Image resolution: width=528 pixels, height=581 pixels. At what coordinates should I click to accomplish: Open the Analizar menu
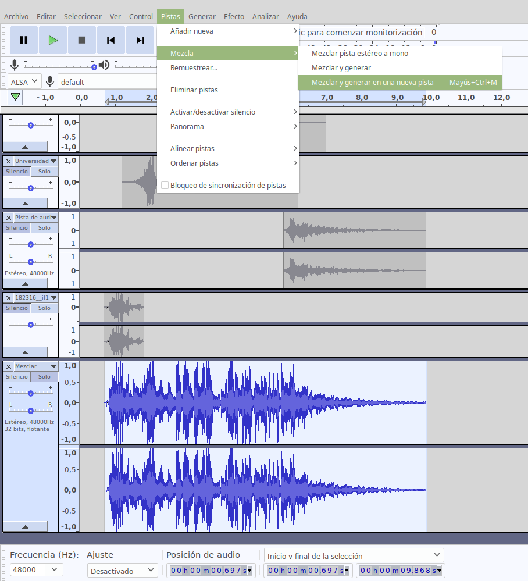(265, 17)
